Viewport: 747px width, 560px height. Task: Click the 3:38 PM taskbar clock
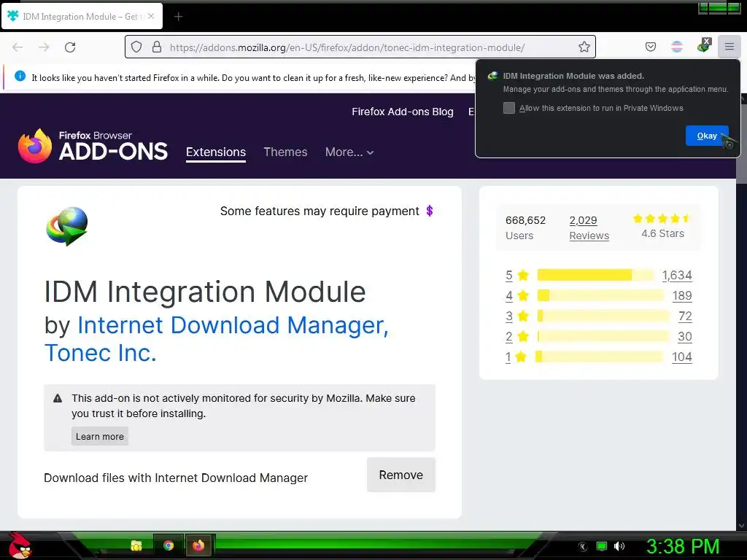click(x=683, y=546)
